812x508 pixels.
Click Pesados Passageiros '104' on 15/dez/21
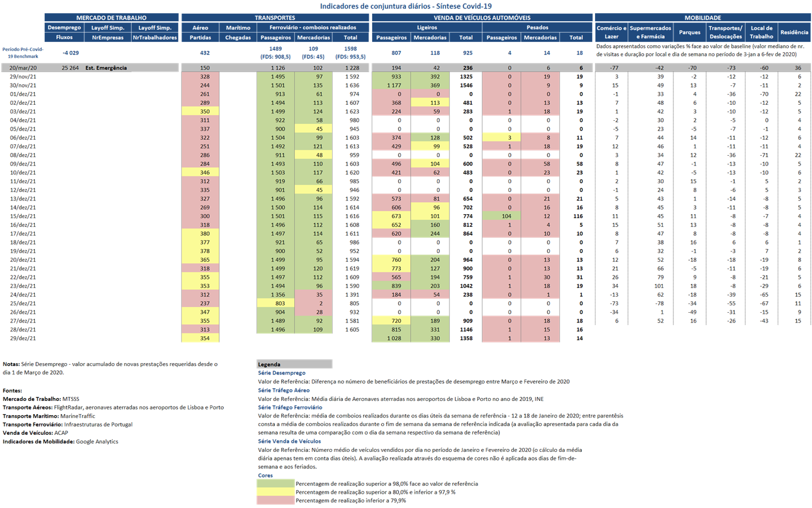pos(502,216)
